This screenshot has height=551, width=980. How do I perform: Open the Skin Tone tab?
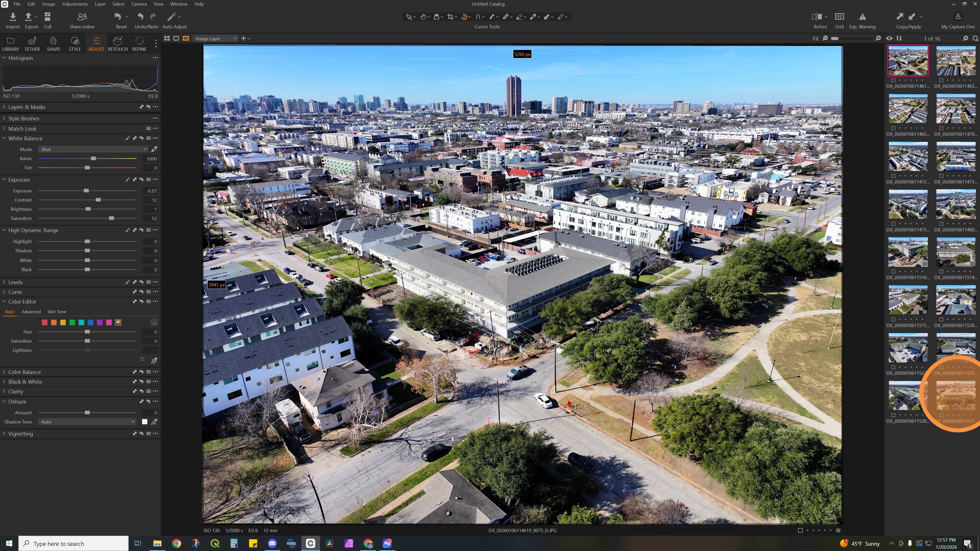coord(57,312)
